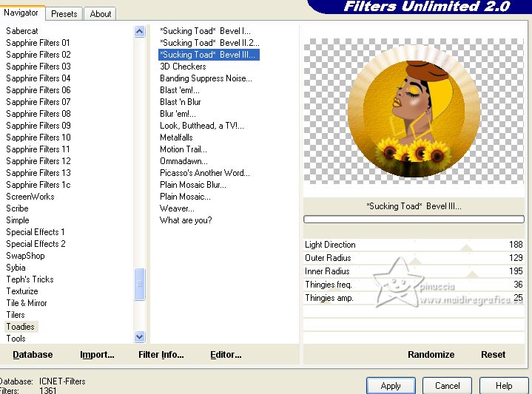This screenshot has width=532, height=394.
Task: Click the Thingies freq. slider
Action: [x=414, y=285]
